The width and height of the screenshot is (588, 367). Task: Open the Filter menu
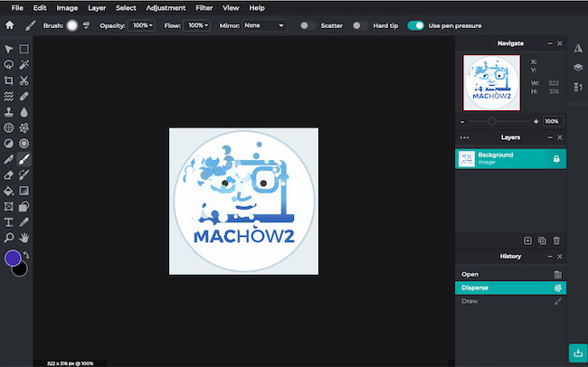tap(204, 7)
